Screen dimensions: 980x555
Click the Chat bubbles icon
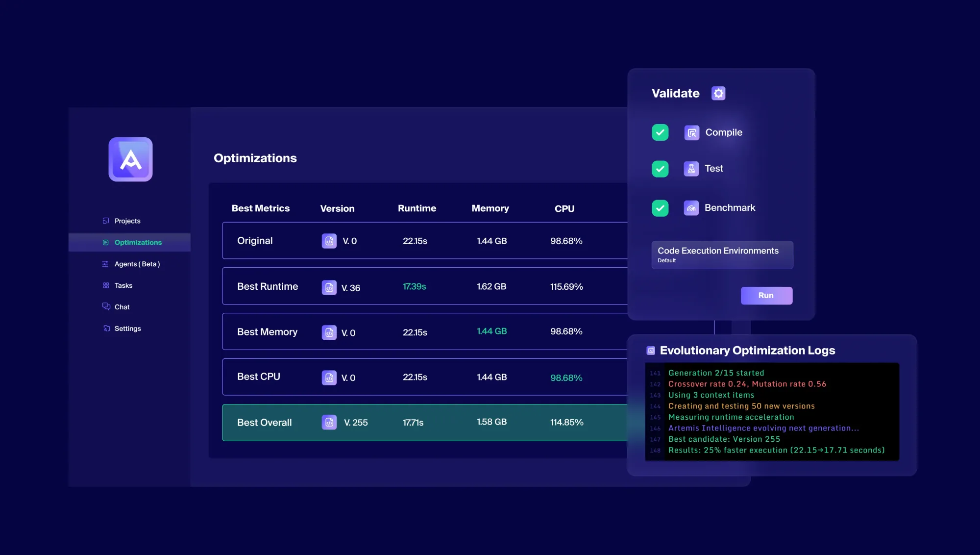tap(106, 306)
